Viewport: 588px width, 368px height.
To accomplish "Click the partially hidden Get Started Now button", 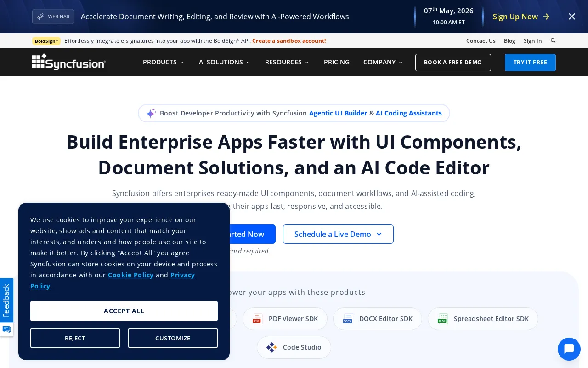I will click(253, 234).
